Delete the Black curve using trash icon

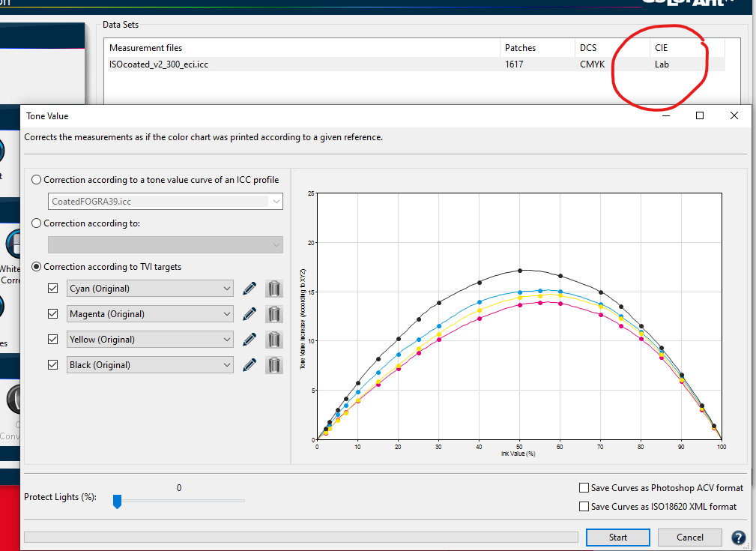(x=274, y=365)
